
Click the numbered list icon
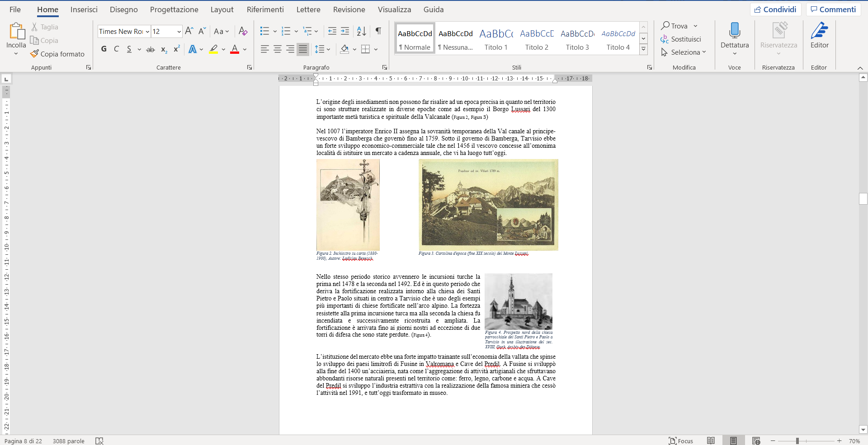(286, 31)
